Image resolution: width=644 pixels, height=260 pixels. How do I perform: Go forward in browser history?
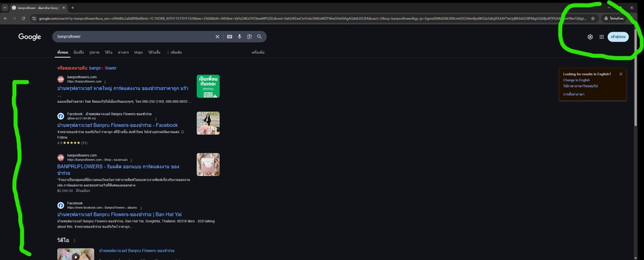pos(15,19)
